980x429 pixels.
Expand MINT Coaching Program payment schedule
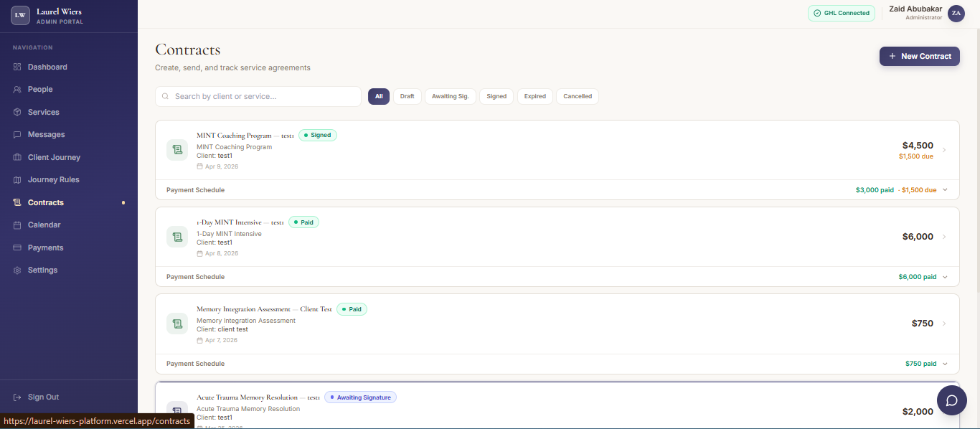(x=945, y=190)
